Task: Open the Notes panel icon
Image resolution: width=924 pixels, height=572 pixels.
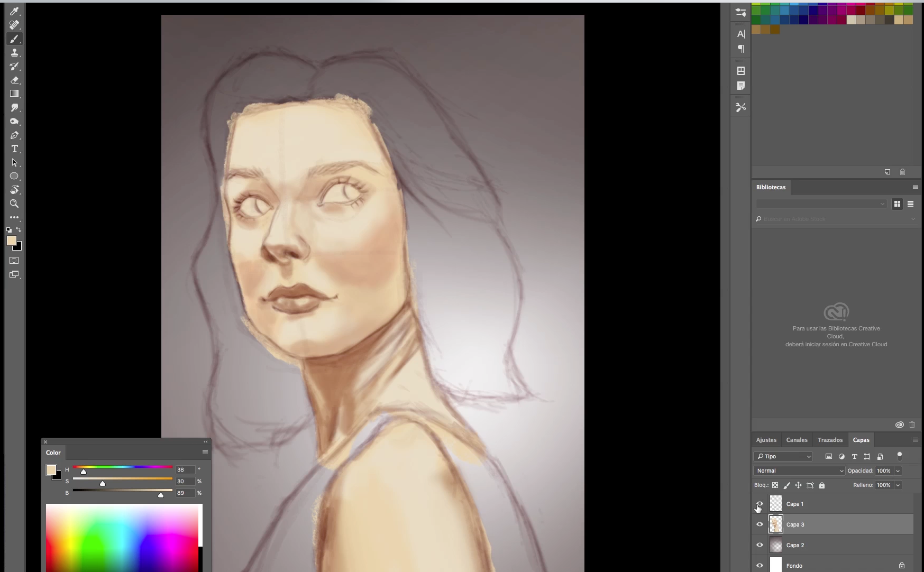Action: 740,86
